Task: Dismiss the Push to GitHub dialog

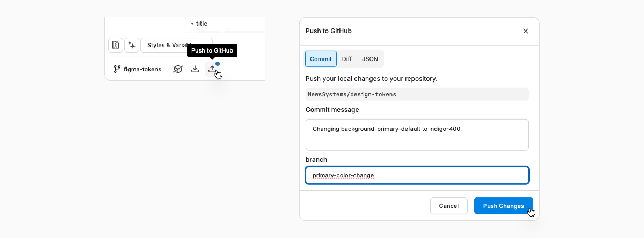Action: [x=525, y=31]
